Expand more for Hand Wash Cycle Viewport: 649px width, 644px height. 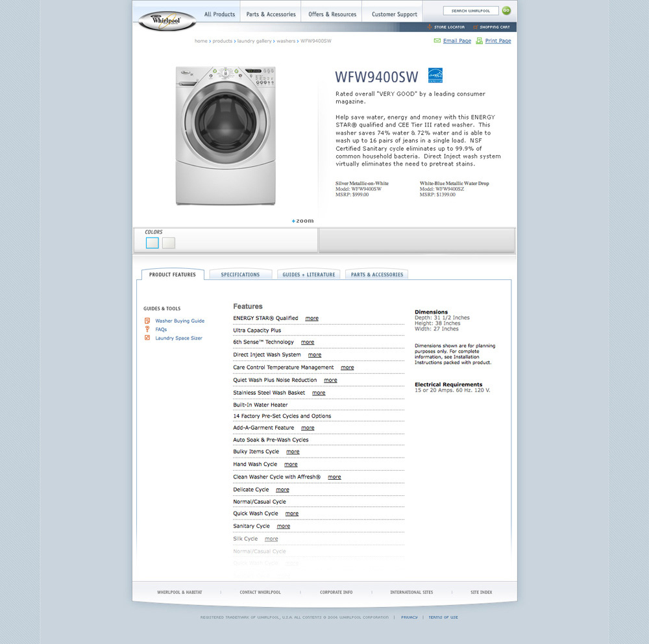pyautogui.click(x=291, y=464)
